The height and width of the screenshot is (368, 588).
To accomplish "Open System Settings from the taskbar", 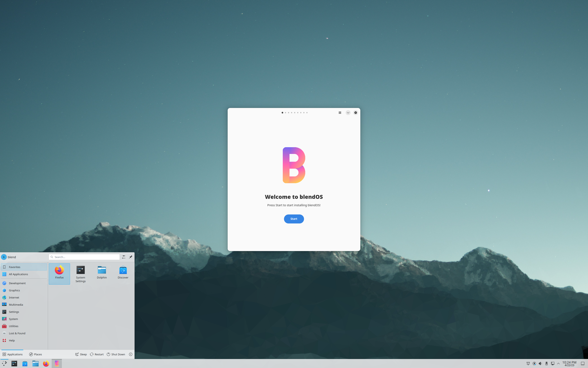I will click(x=14, y=363).
